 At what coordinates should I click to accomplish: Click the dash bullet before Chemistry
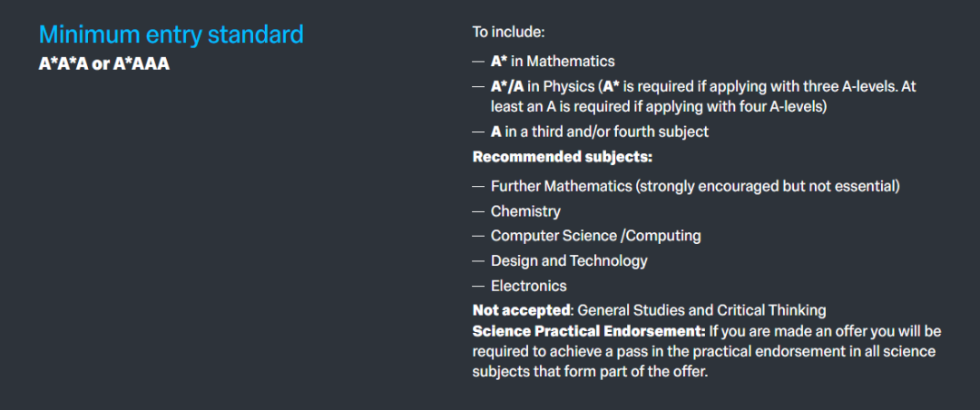(478, 211)
